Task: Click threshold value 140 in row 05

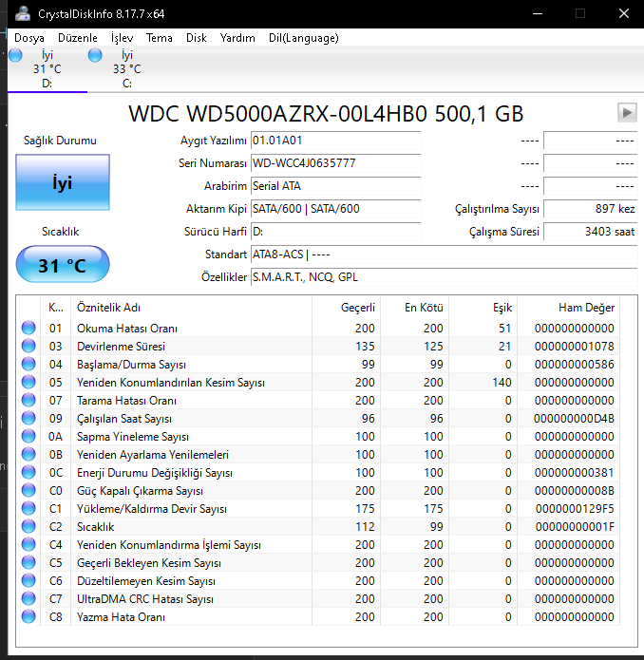Action: 502,383
